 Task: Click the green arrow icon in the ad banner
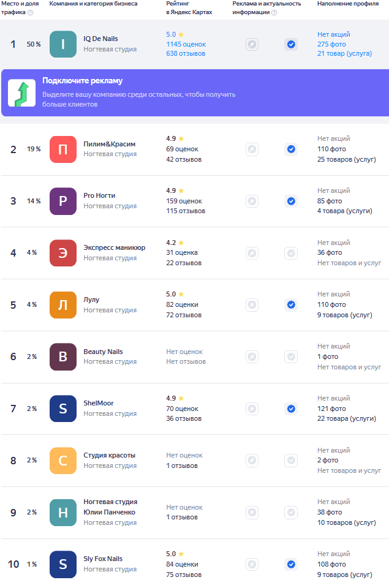point(22,93)
